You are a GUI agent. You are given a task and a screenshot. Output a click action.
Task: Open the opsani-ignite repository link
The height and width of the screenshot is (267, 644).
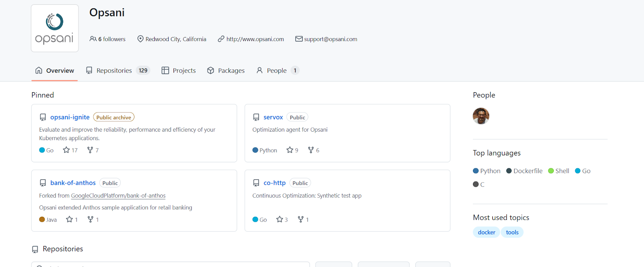(x=70, y=117)
